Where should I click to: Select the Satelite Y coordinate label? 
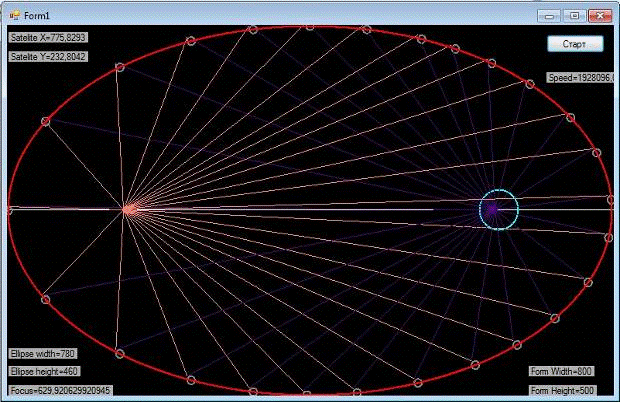47,57
